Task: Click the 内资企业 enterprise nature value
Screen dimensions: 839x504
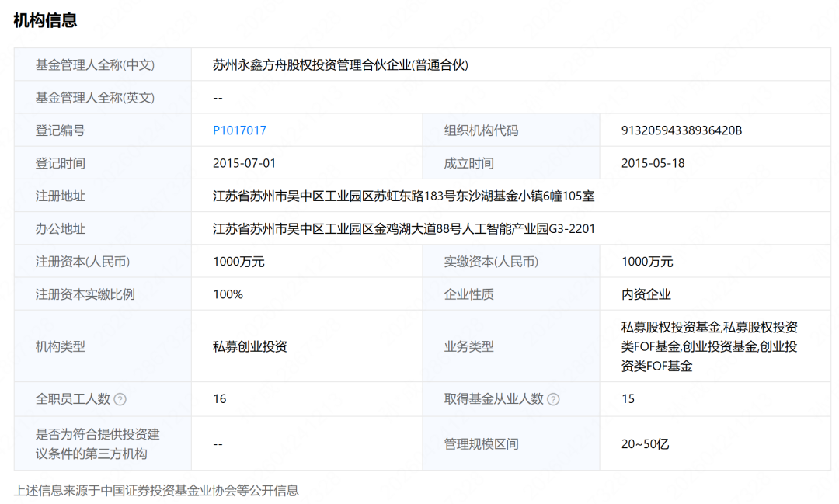Action: coord(646,294)
